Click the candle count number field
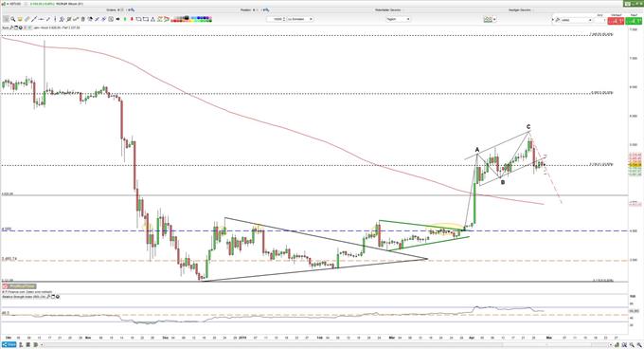This screenshot has width=644, height=349. point(275,19)
